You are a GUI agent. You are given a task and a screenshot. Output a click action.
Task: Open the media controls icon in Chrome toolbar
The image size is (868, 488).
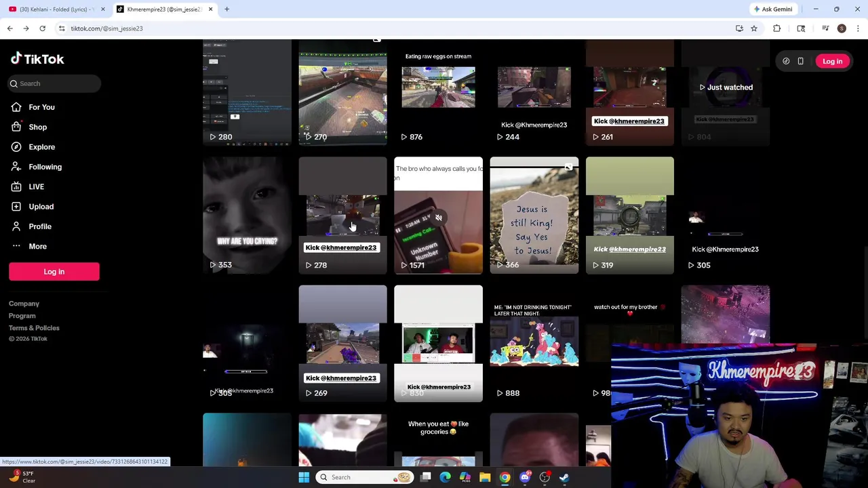tap(825, 28)
